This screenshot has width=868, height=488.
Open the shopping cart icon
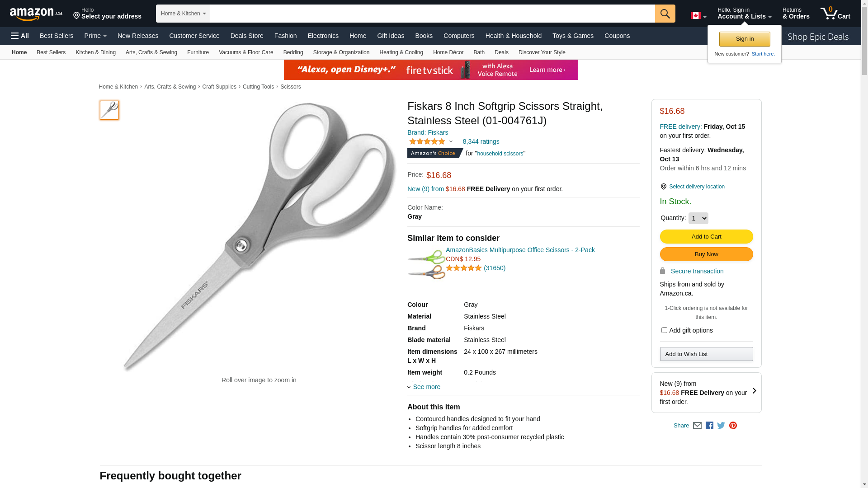point(835,14)
